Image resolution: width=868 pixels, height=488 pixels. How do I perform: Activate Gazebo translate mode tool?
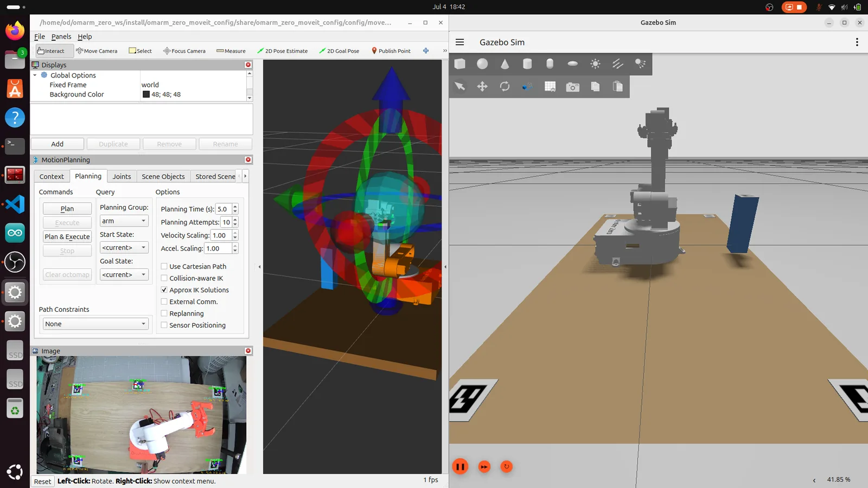pyautogui.click(x=482, y=87)
